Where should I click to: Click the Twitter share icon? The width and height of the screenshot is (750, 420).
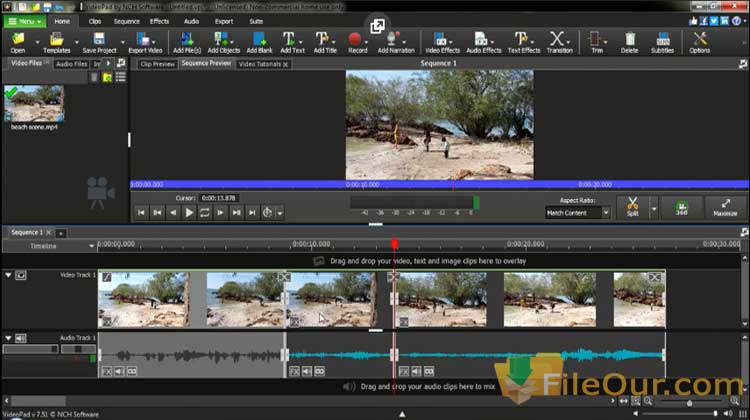pos(714,21)
